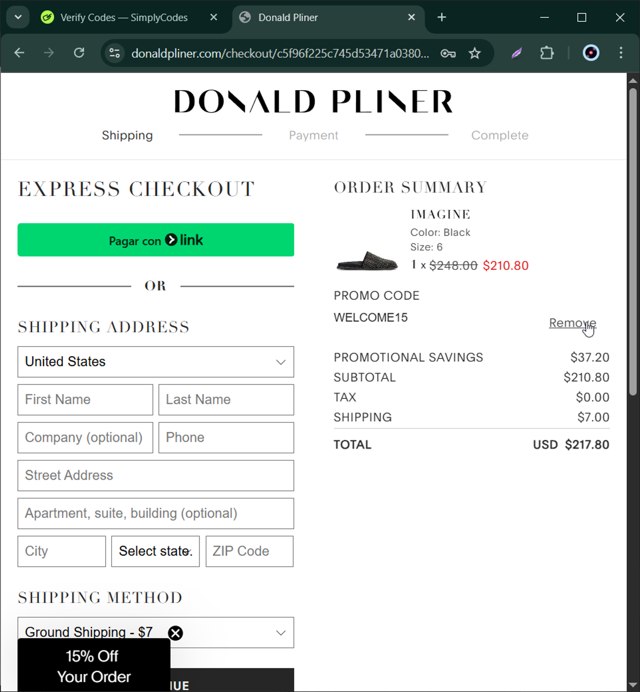Open the Chrome three-dot menu

pos(621,53)
